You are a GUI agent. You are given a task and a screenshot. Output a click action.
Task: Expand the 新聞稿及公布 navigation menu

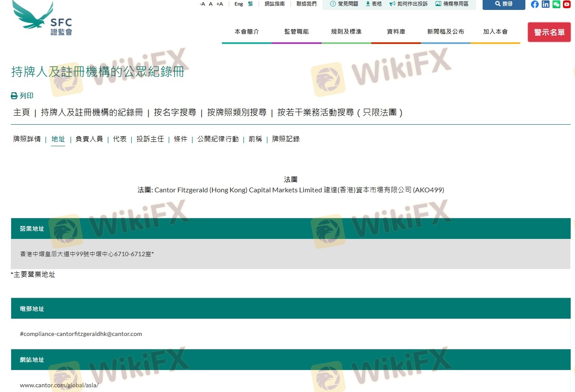pos(445,31)
